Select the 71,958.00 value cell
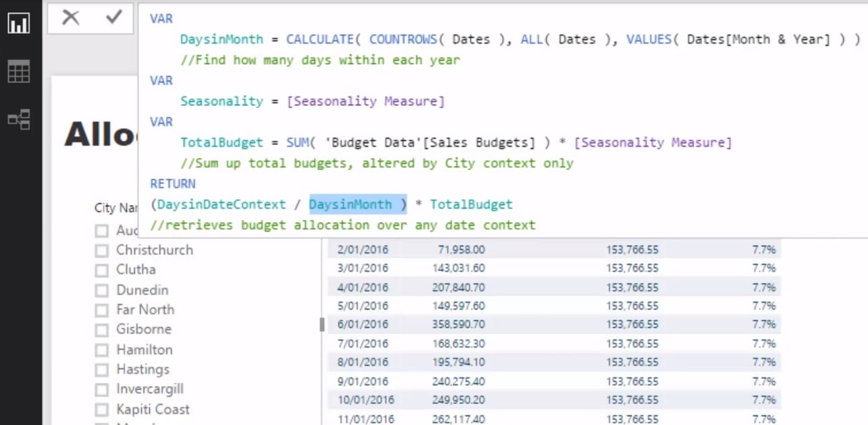Screen dimensions: 868x425 click(x=461, y=250)
